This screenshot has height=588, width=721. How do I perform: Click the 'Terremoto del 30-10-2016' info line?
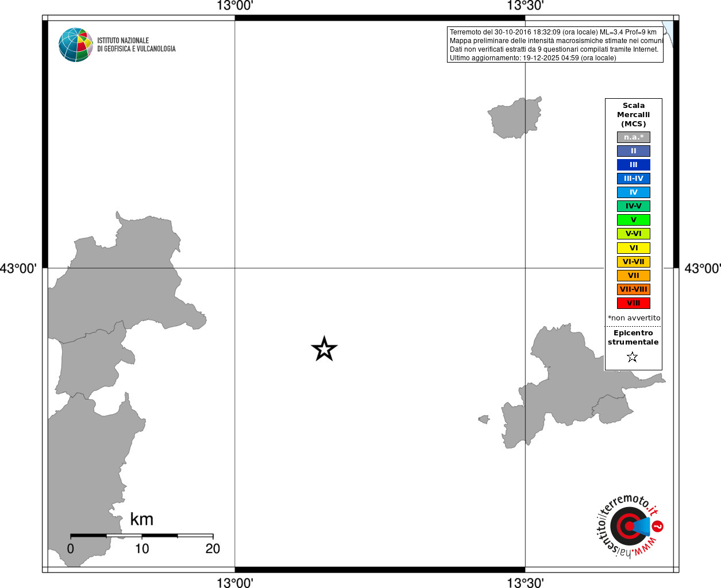coord(553,32)
